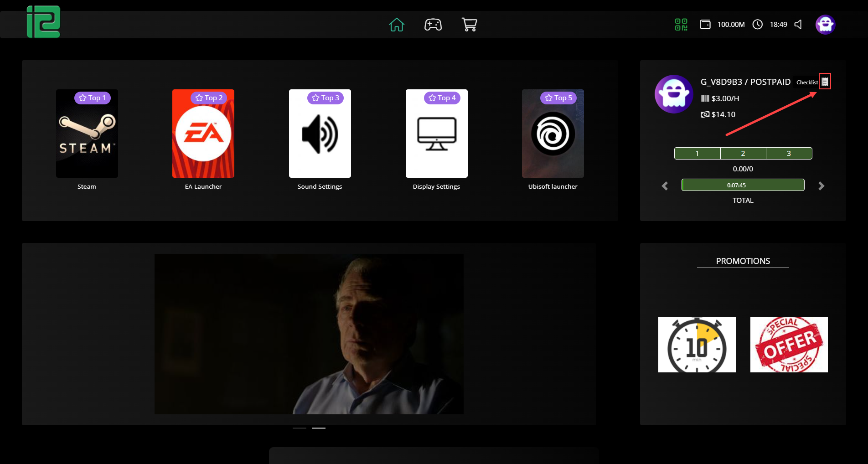Click the right arrow beside time bar
This screenshot has width=868, height=464.
coord(821,186)
